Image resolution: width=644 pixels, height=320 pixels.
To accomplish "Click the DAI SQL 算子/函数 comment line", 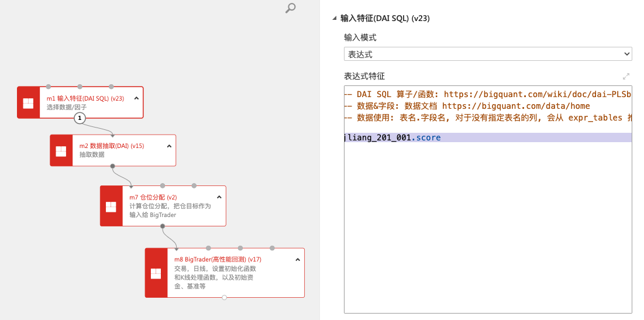I will click(488, 94).
